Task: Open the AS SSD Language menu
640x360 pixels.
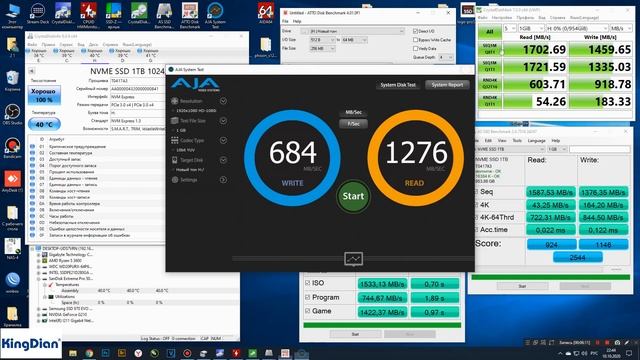Action: coord(536,140)
